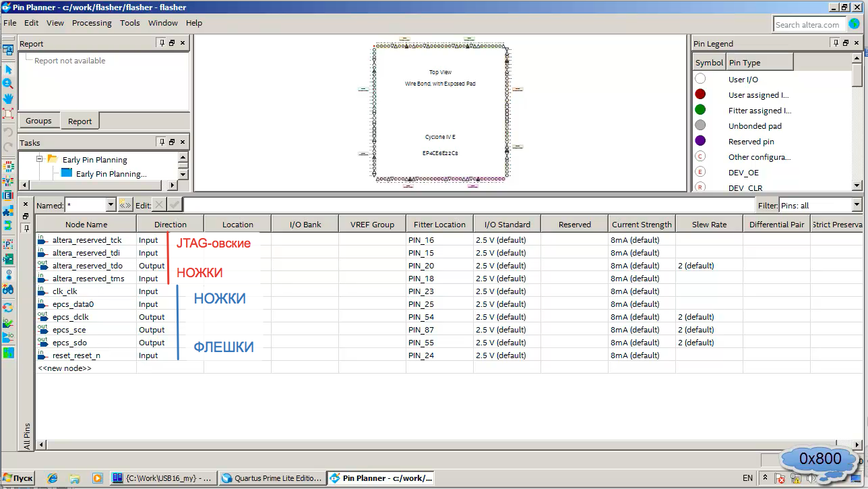Open the Processing menu
Viewport: 868px width, 489px height.
tap(92, 23)
